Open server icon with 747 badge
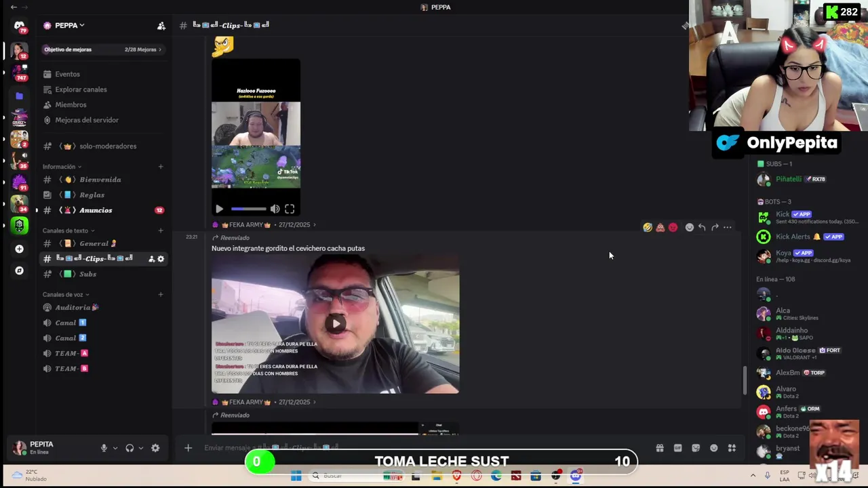Screen dimensions: 868x488 tap(19, 72)
